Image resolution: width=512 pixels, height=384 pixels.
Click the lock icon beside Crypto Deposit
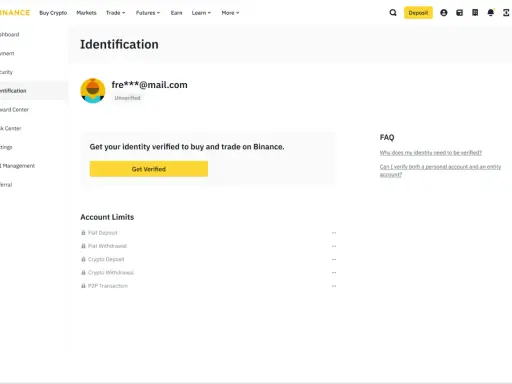tap(83, 259)
